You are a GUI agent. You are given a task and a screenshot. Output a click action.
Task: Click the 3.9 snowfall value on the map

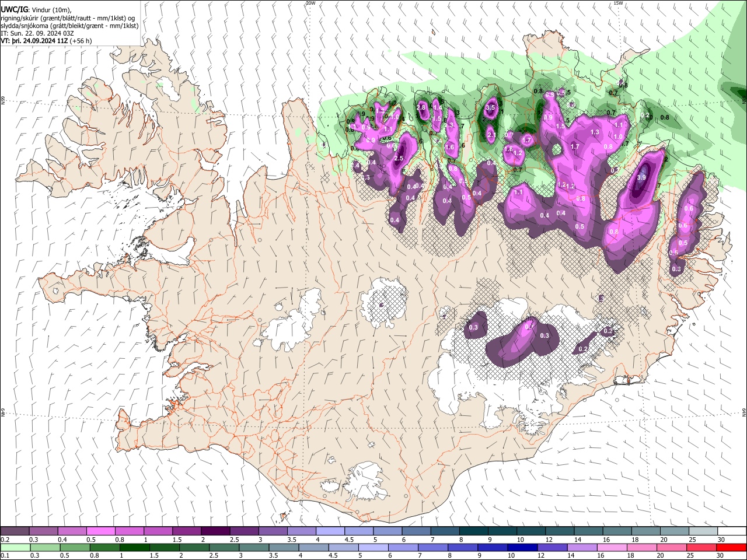click(x=641, y=177)
